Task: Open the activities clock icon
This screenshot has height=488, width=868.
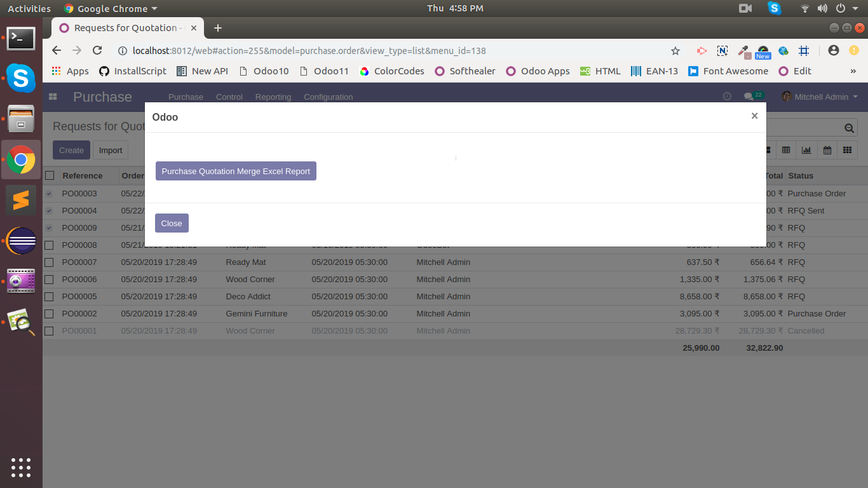Action: [728, 97]
